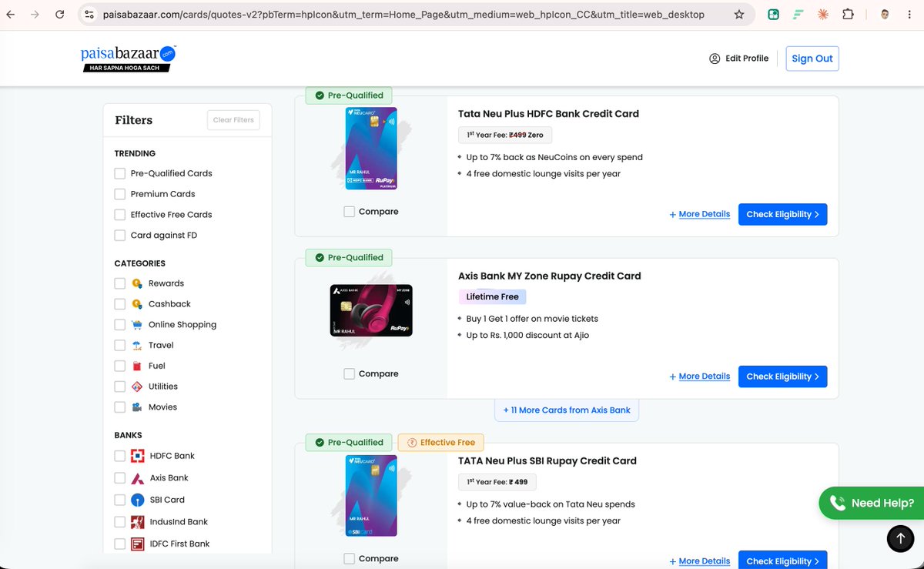Tick the Premium Cards checkbox
Viewport: 924px width, 569px height.
(x=119, y=194)
